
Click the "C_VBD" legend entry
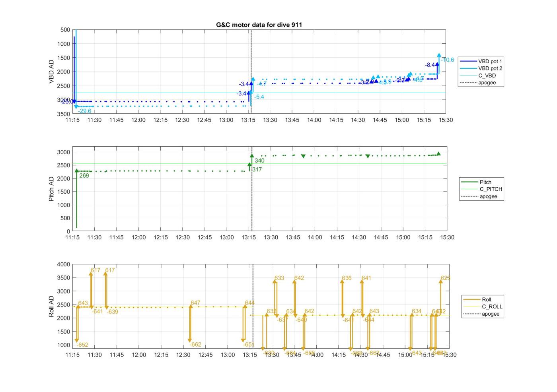coord(478,76)
